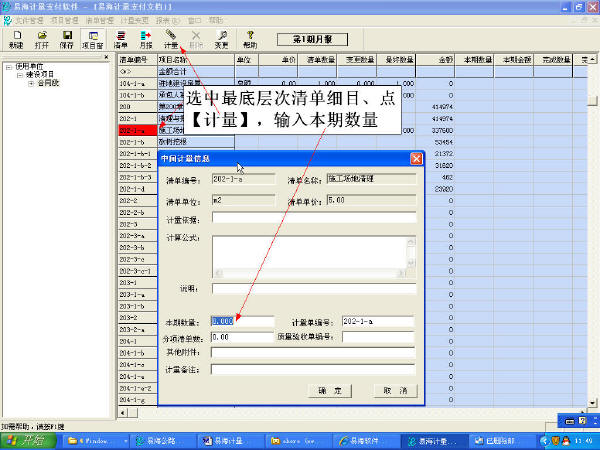Click the 第1期月报 period button

click(x=312, y=39)
